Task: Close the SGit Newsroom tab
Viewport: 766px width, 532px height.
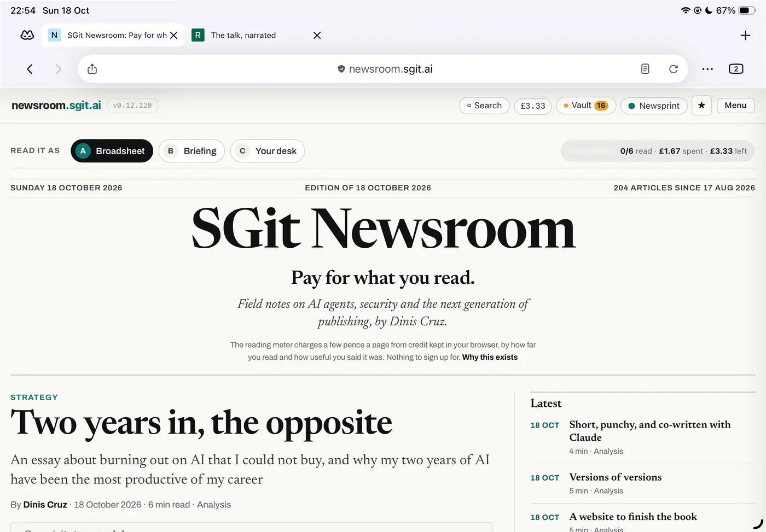Action: [x=173, y=36]
